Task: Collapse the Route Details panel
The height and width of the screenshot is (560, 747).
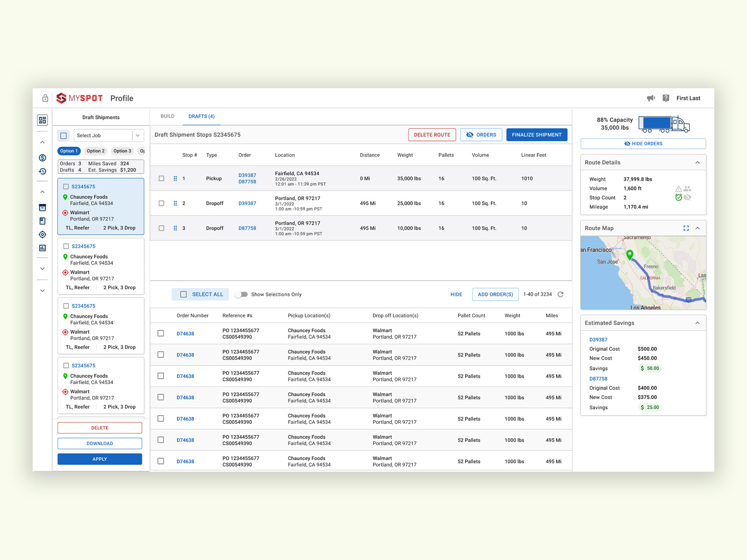Action: 698,162
